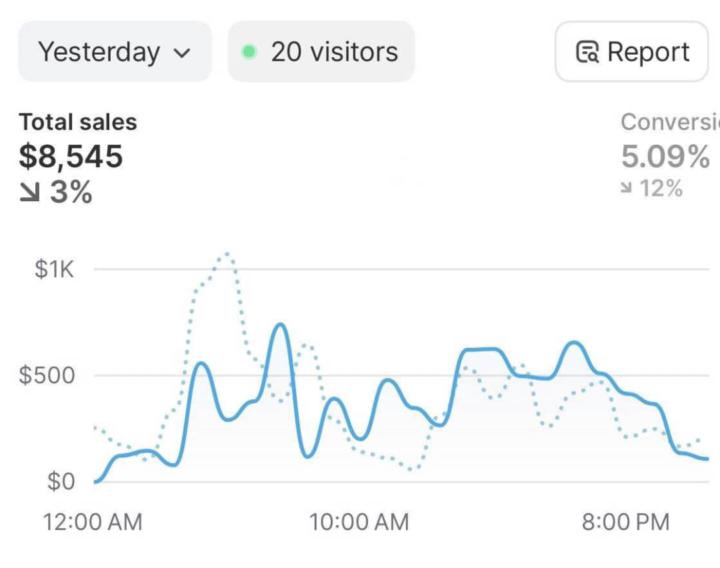
Task: Select the Total sales metric label
Action: pyautogui.click(x=78, y=122)
